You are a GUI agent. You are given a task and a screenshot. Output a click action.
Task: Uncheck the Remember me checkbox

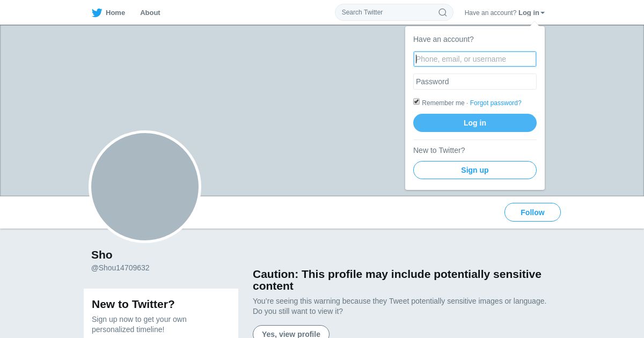pyautogui.click(x=416, y=101)
